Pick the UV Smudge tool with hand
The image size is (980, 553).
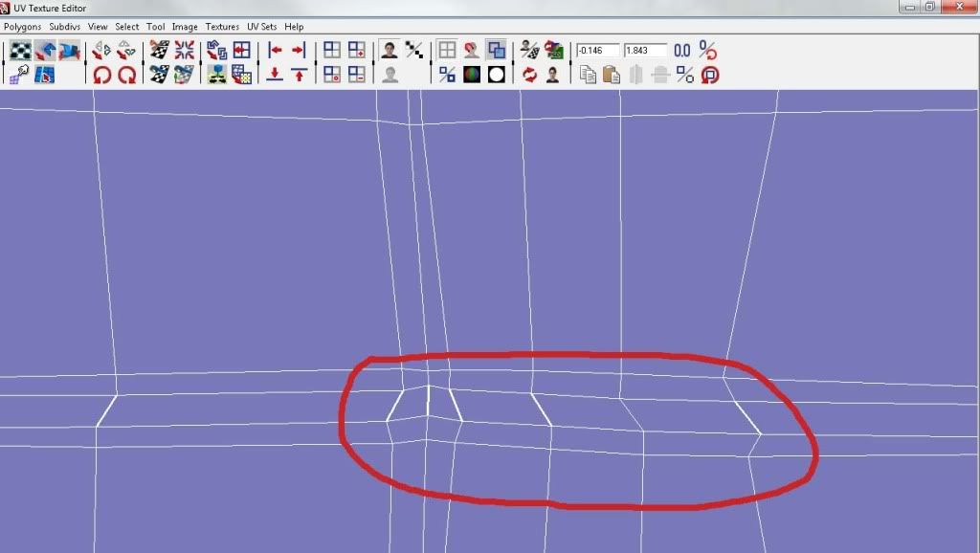click(x=20, y=75)
